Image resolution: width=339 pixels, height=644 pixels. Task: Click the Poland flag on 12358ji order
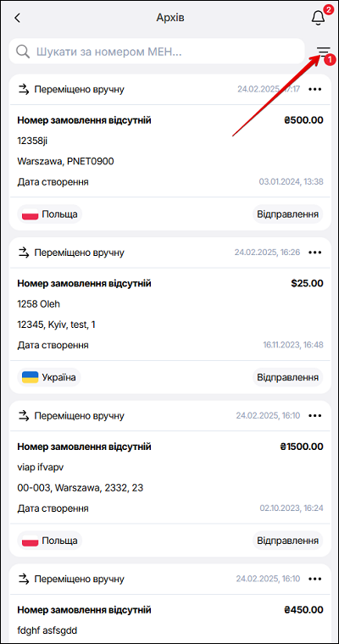pos(30,214)
